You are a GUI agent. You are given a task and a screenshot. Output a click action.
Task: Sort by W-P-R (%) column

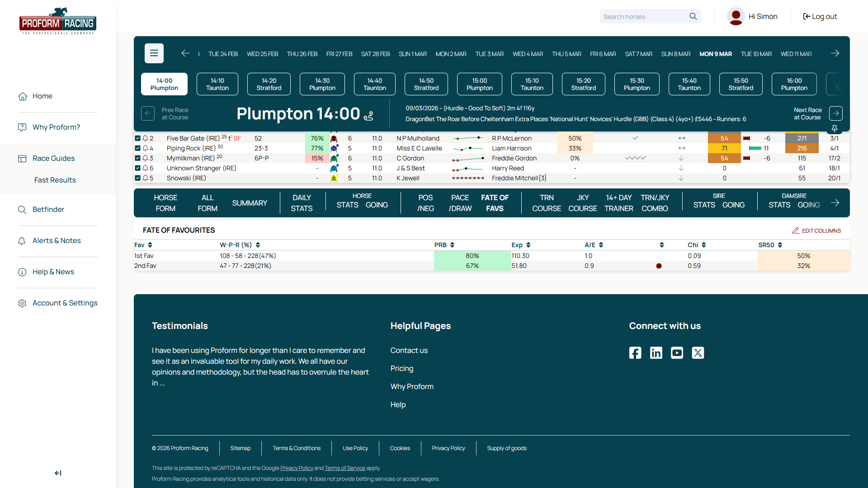click(240, 245)
